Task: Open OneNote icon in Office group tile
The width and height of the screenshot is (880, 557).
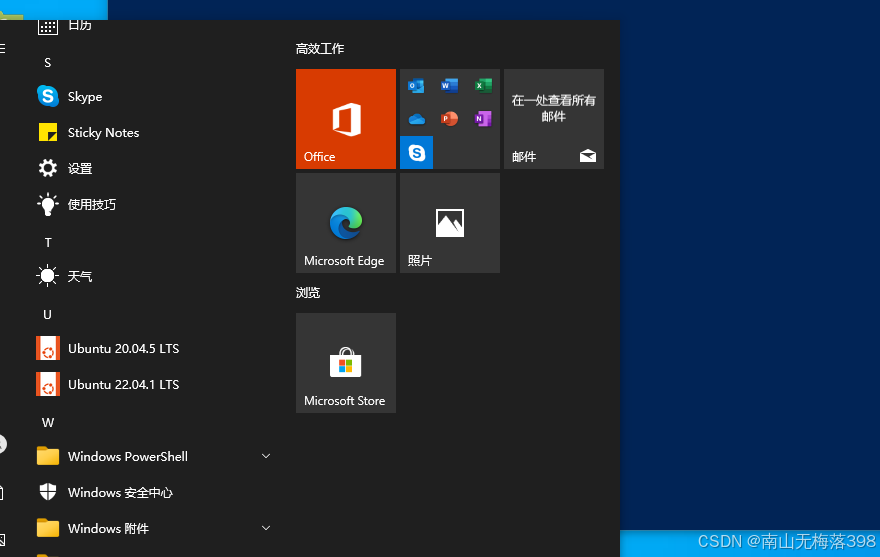Action: tap(483, 119)
